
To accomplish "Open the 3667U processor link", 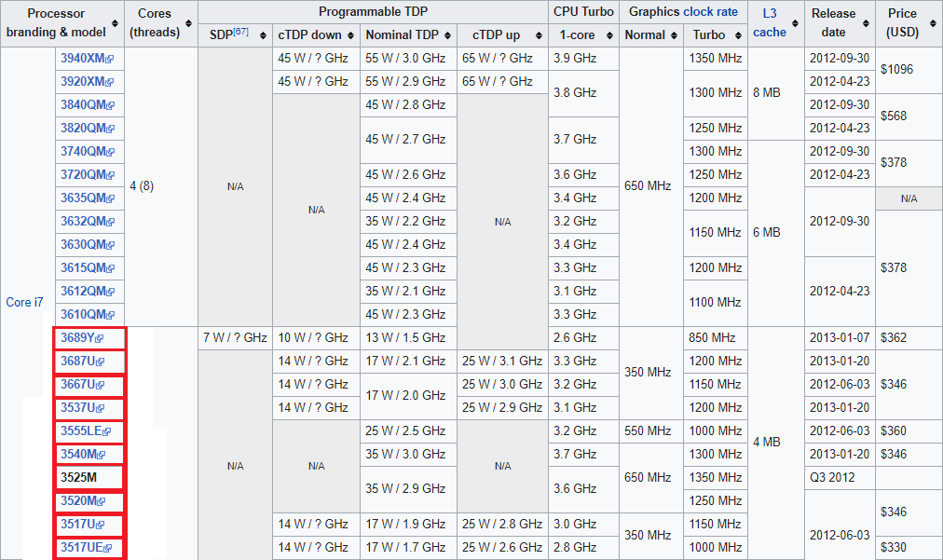I will click(82, 385).
